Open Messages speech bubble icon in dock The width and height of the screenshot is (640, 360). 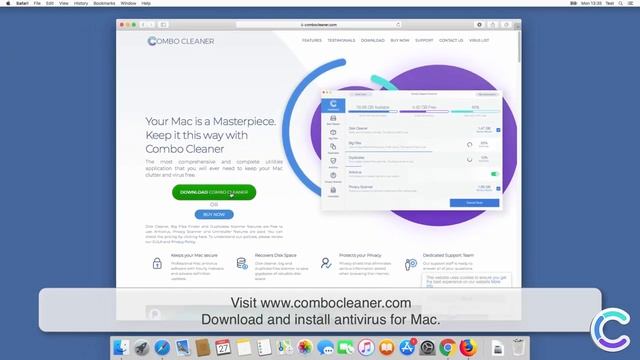(x=325, y=348)
